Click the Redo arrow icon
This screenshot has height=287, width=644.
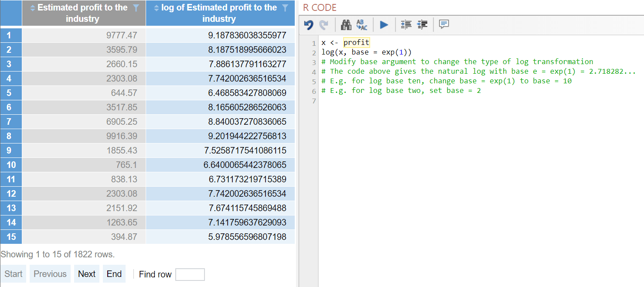[x=324, y=25]
